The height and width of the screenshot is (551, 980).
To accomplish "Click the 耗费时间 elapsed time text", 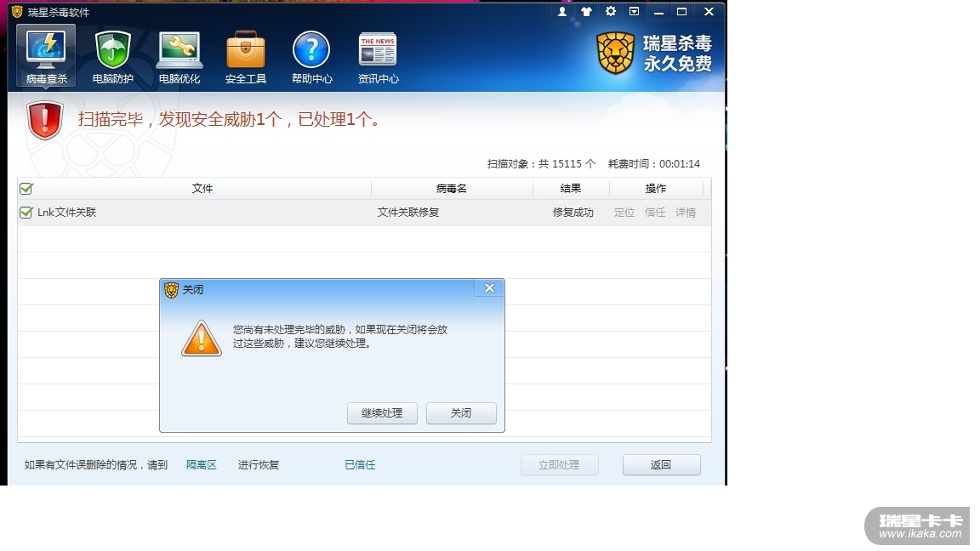I will click(653, 163).
